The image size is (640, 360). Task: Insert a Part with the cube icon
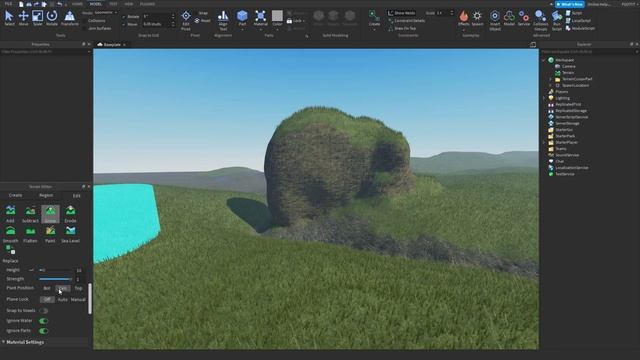242,17
